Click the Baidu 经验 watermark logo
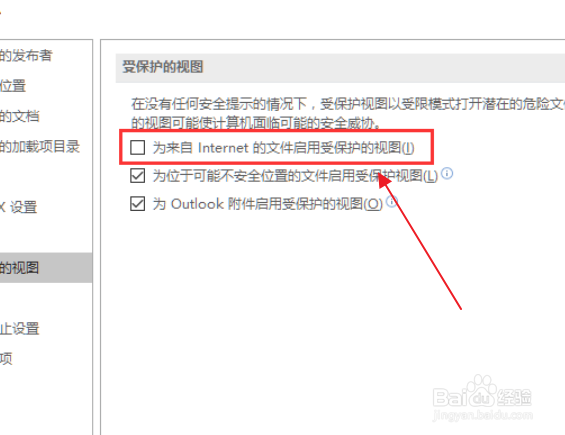The image size is (565, 435). [482, 393]
